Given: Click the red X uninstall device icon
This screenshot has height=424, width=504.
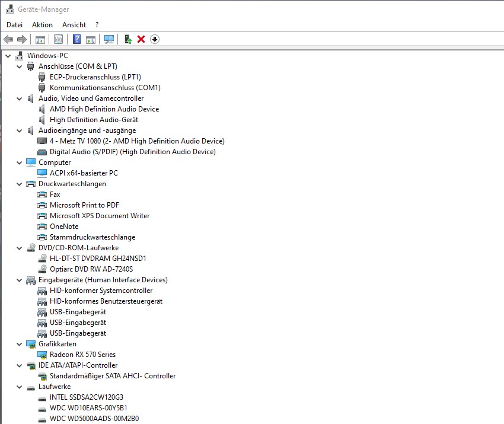Looking at the screenshot, I should [x=141, y=39].
